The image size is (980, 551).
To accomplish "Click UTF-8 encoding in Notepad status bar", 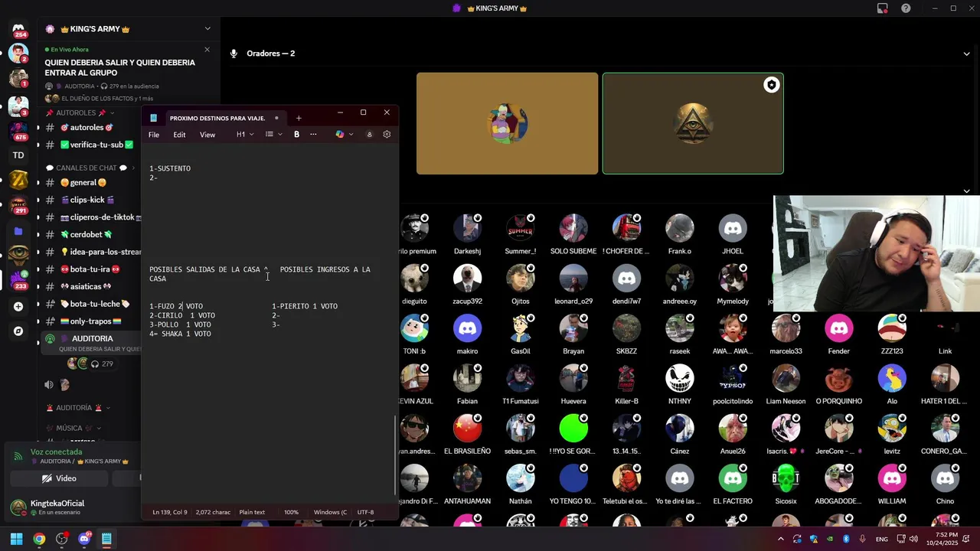I will (x=365, y=512).
